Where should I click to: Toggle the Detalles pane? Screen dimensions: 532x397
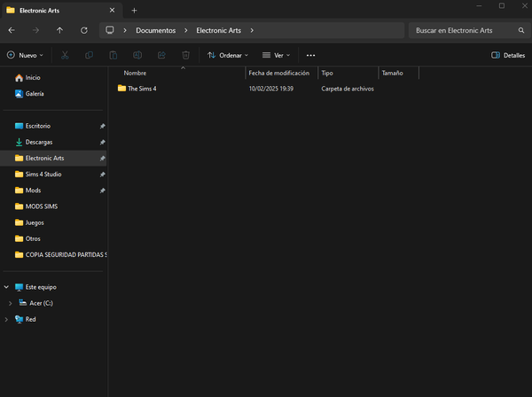click(x=508, y=55)
